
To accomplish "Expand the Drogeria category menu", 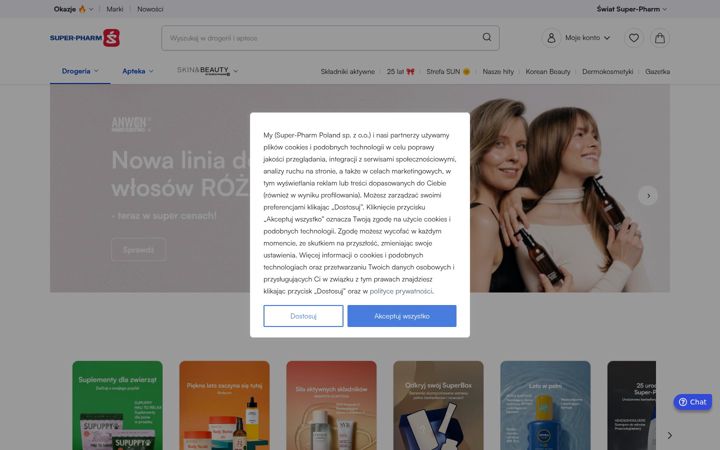I will point(80,71).
